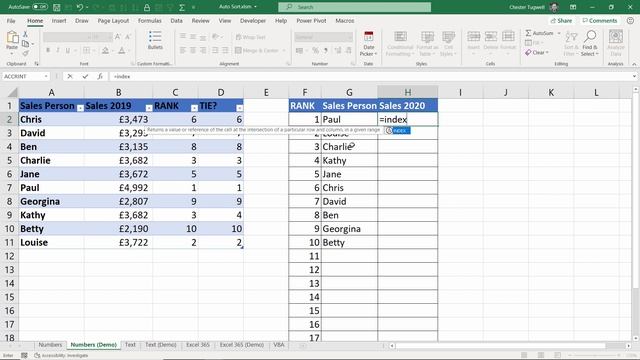Click the Save icon in title bar
The height and width of the screenshot is (360, 640).
click(x=57, y=7)
